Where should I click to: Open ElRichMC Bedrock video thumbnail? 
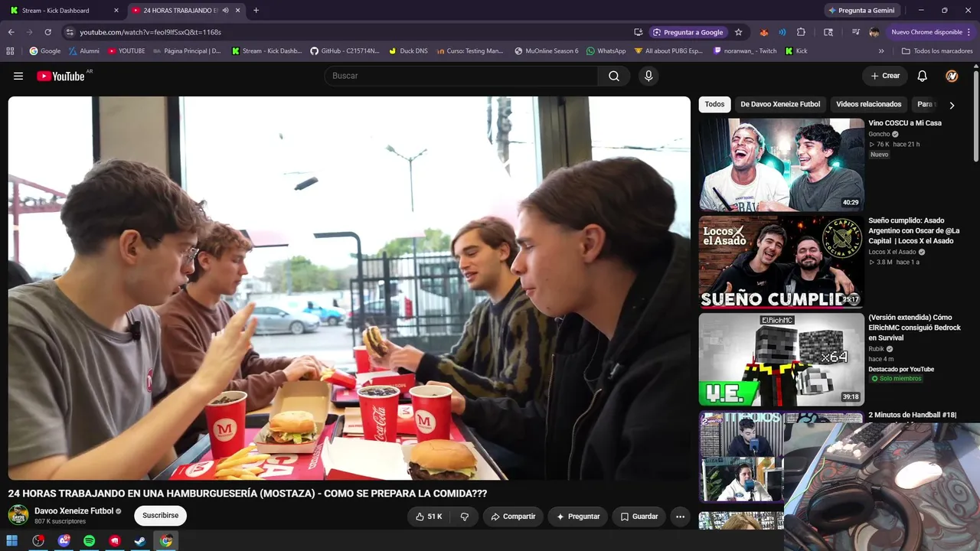[x=781, y=360]
